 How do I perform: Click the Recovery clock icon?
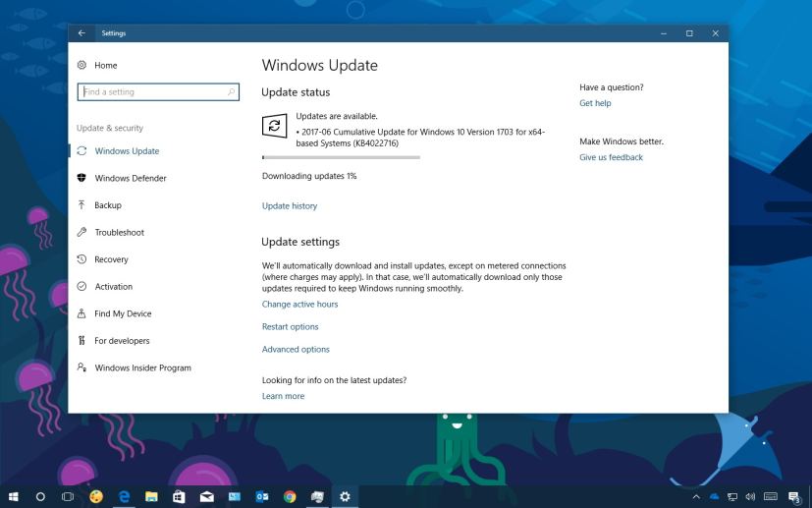(x=81, y=259)
